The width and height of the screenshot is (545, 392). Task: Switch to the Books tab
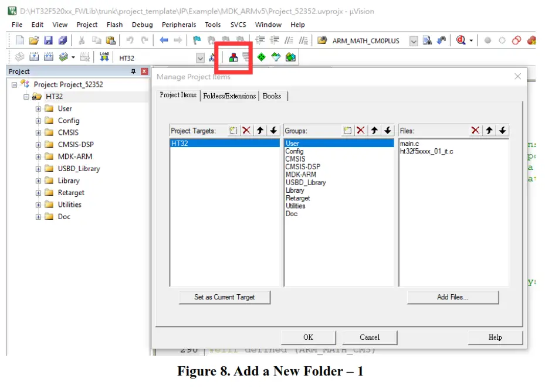[272, 96]
